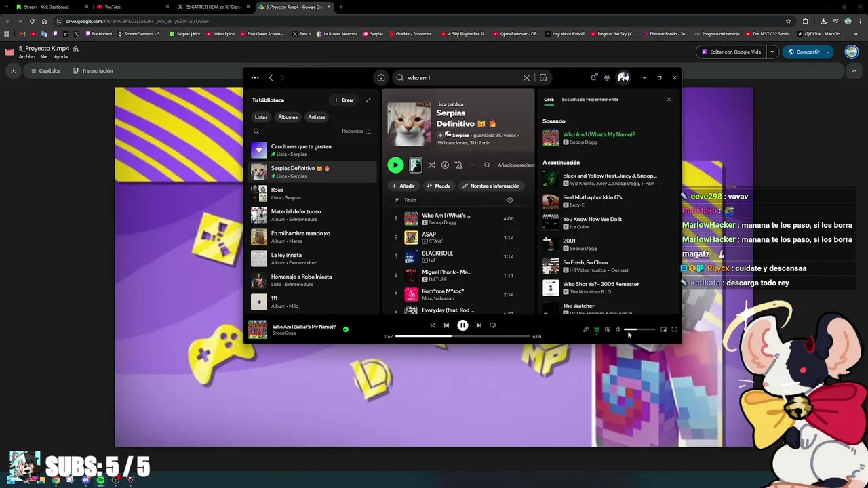Viewport: 868px width, 488px height.
Task: Open the Google Drive download icon
Action: click(13, 70)
